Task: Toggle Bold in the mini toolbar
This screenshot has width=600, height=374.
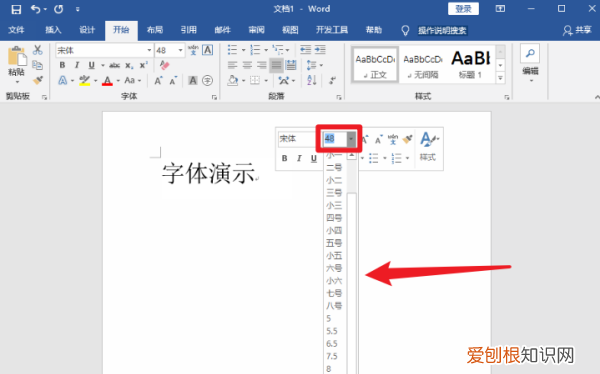Action: coord(284,158)
